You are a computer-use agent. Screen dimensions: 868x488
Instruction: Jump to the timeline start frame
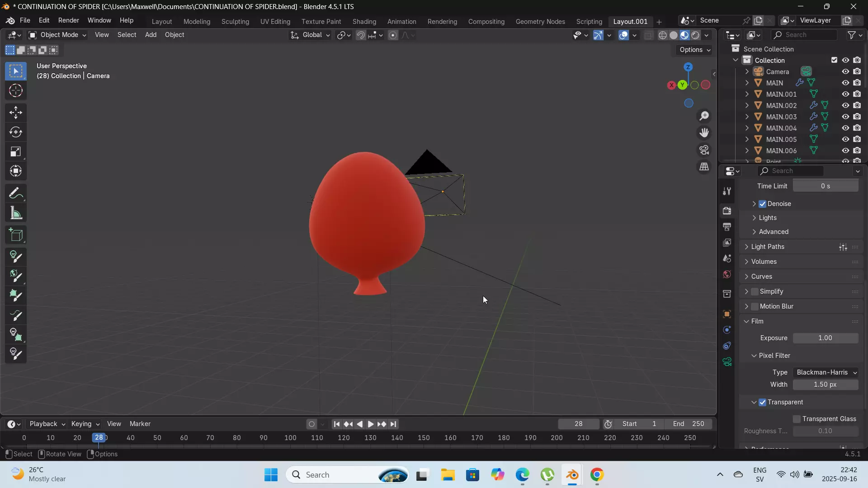pos(336,424)
